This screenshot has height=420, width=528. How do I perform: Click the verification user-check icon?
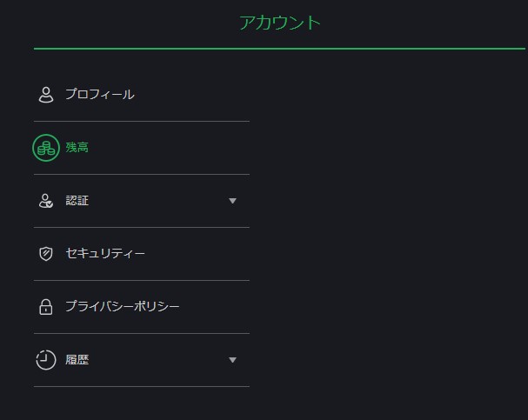coord(46,201)
